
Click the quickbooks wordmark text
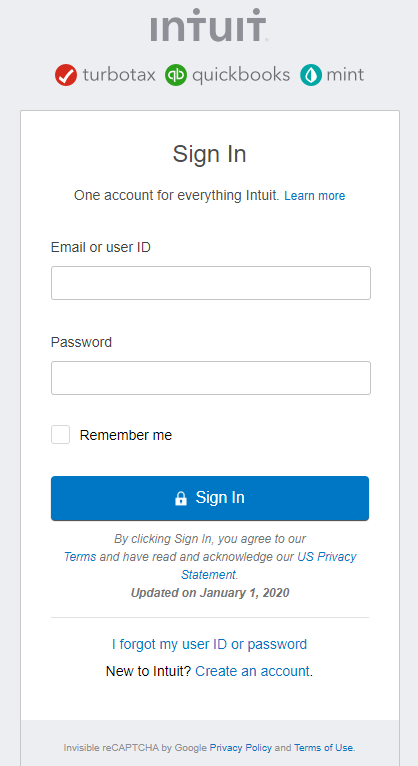coord(241,75)
